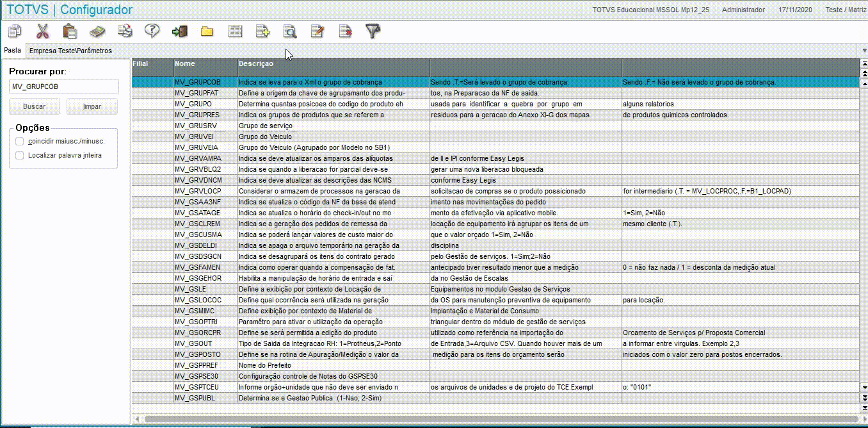Click the Buscar button
The width and height of the screenshot is (868, 428).
click(x=34, y=106)
